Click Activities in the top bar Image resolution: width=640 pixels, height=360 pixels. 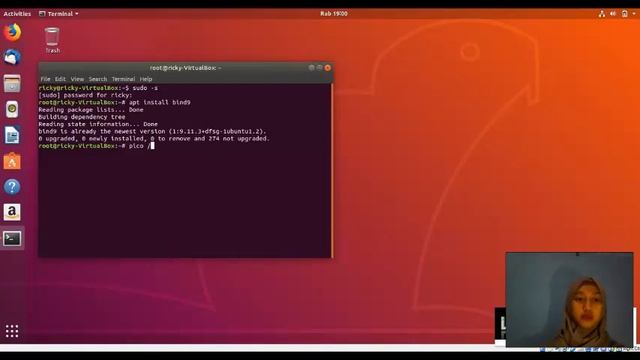coord(17,13)
